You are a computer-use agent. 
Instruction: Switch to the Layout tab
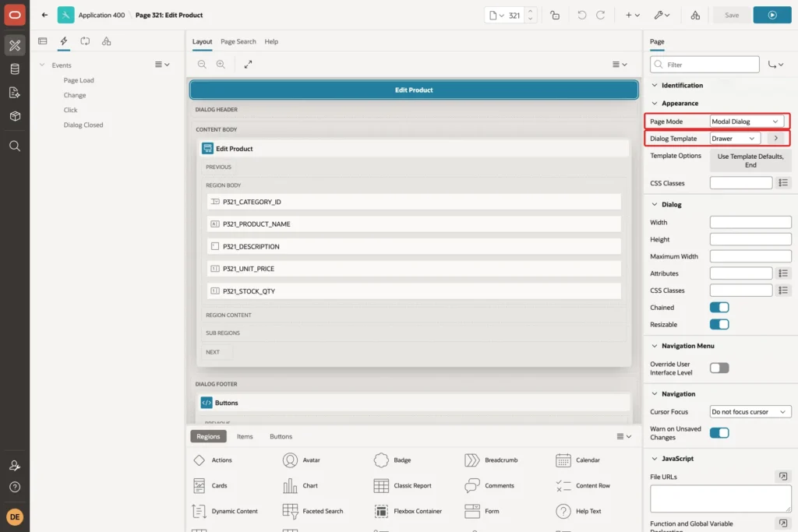point(202,42)
